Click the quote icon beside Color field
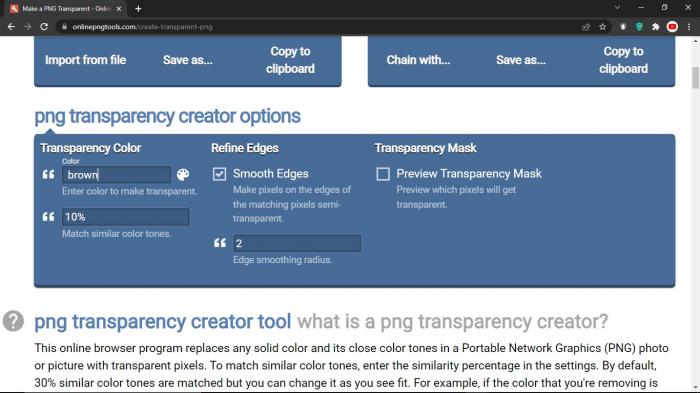Screen dimensions: 700x393 coord(48,174)
